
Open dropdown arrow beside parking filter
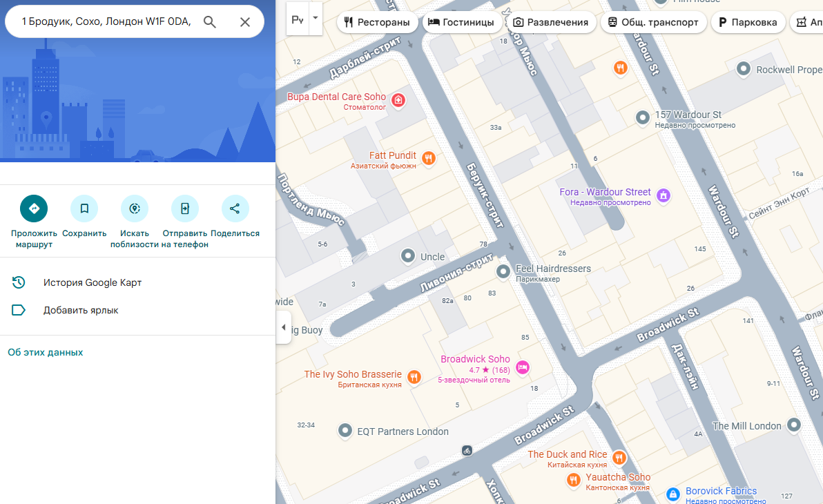(x=316, y=19)
